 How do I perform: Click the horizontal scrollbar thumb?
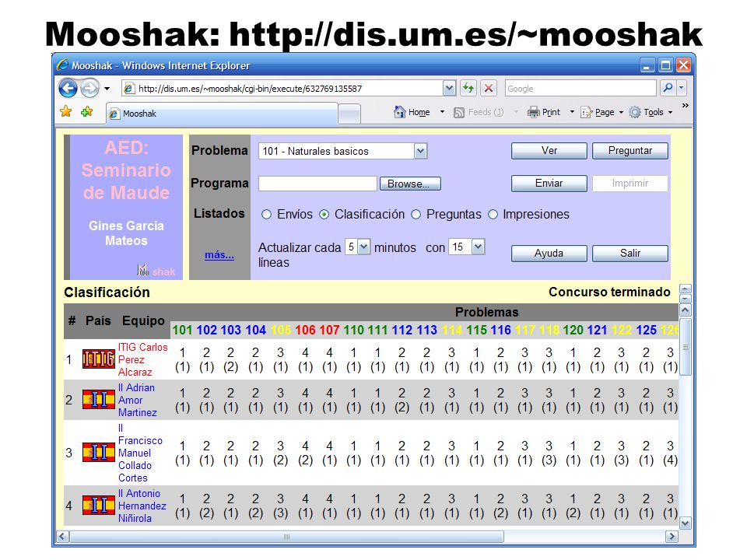tap(286, 537)
